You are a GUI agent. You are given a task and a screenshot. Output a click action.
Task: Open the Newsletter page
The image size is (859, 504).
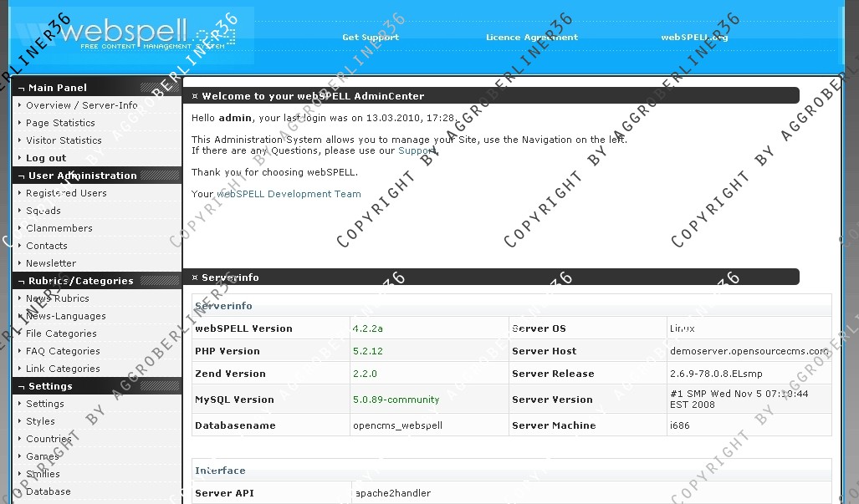click(x=51, y=263)
